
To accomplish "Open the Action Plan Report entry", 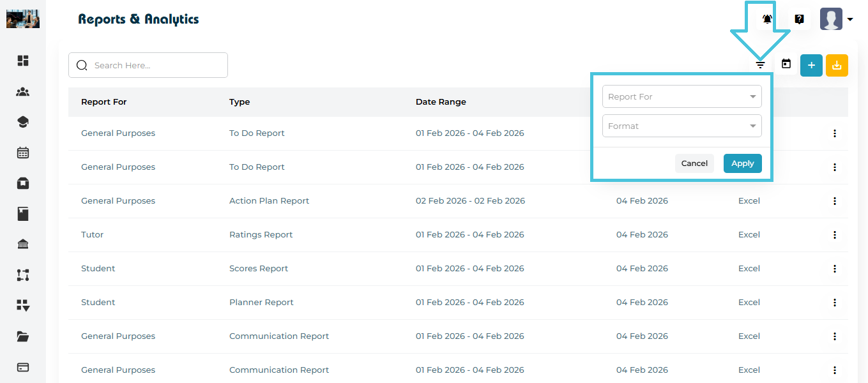I will pos(269,201).
